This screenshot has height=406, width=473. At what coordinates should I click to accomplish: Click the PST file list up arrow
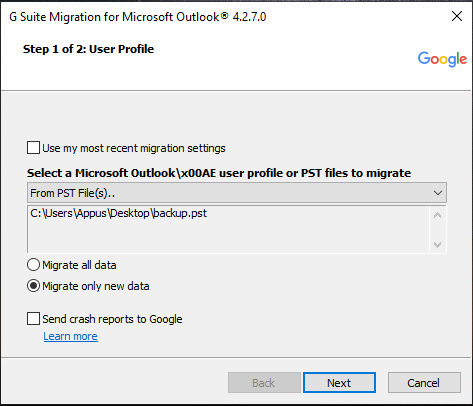pos(437,215)
